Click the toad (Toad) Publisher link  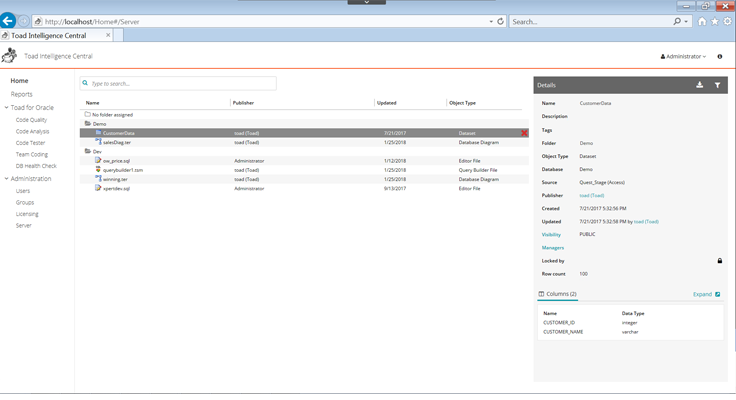[592, 195]
